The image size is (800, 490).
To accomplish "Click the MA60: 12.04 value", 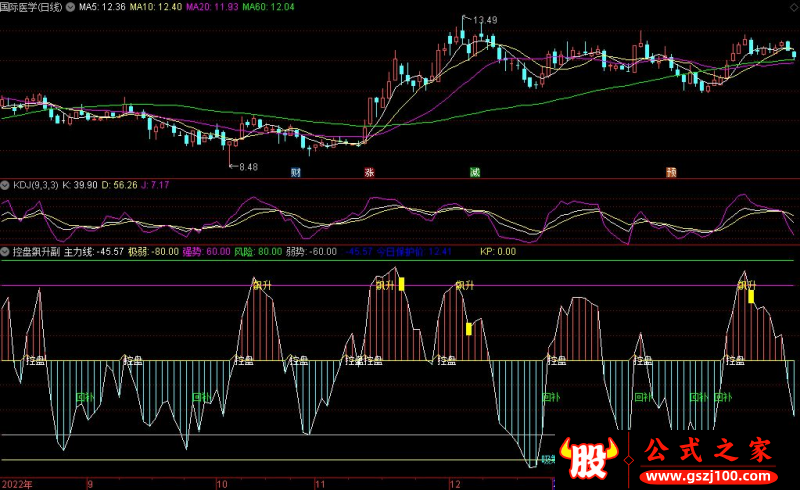I will click(268, 7).
